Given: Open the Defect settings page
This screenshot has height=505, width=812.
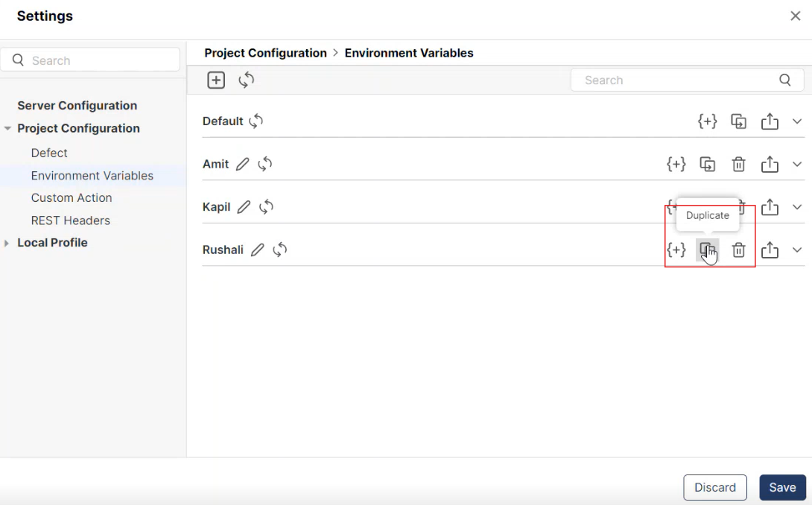Looking at the screenshot, I should pos(49,153).
